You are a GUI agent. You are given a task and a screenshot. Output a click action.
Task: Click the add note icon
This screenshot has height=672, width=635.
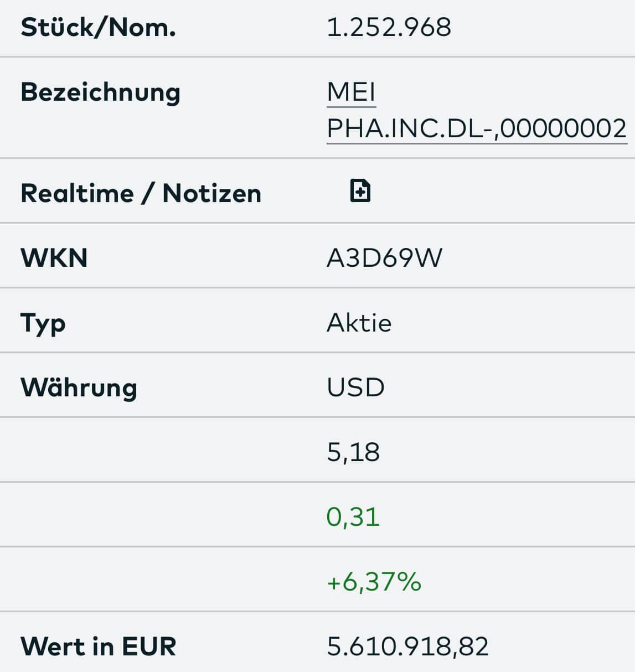[x=360, y=191]
